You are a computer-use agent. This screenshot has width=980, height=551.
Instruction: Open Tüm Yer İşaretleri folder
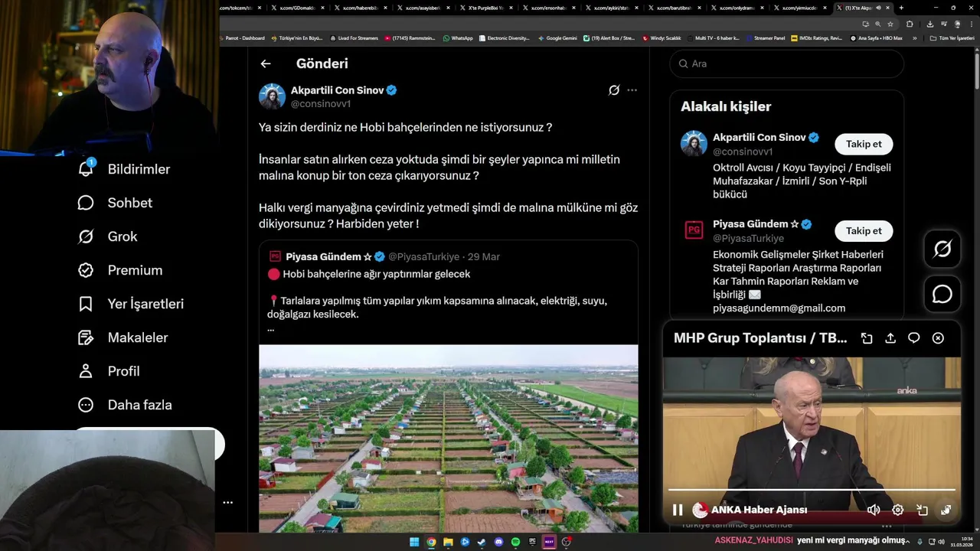click(x=952, y=38)
